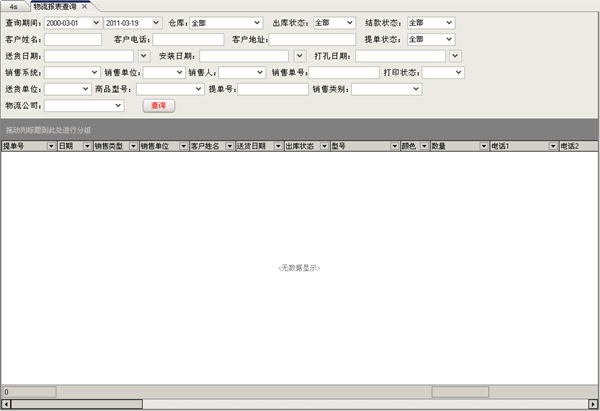Click the horizontal scrollbar right arrow
The width and height of the screenshot is (600, 411).
tap(593, 404)
